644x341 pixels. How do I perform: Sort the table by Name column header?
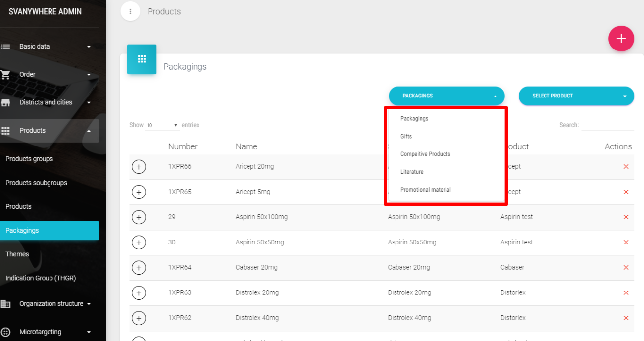(247, 147)
